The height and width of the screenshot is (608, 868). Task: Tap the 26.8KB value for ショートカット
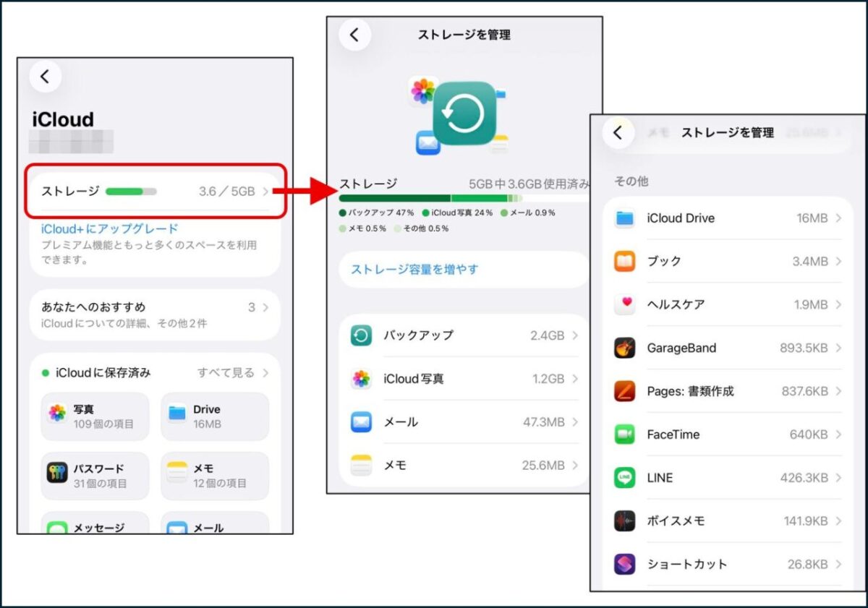[809, 564]
